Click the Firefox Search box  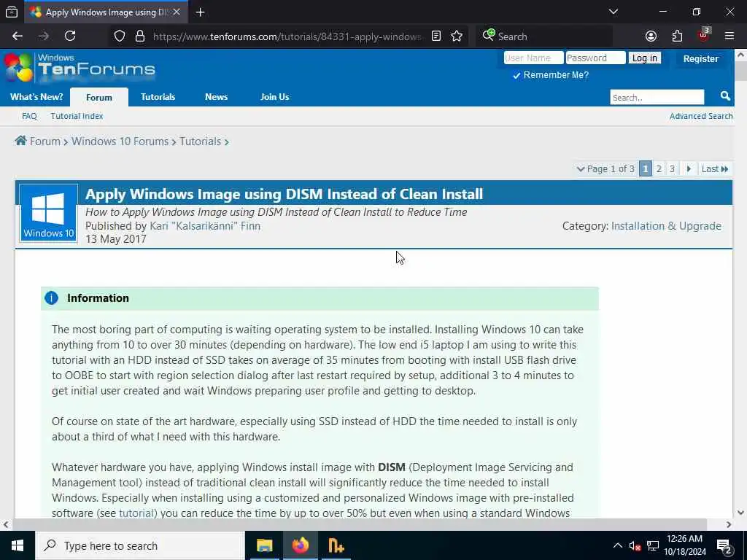[543, 36]
